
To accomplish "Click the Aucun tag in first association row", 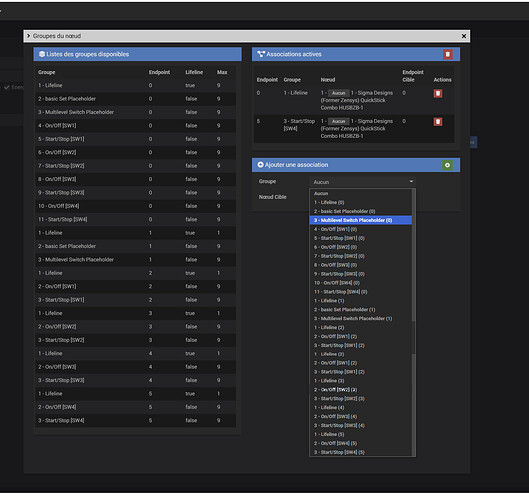I will click(338, 93).
